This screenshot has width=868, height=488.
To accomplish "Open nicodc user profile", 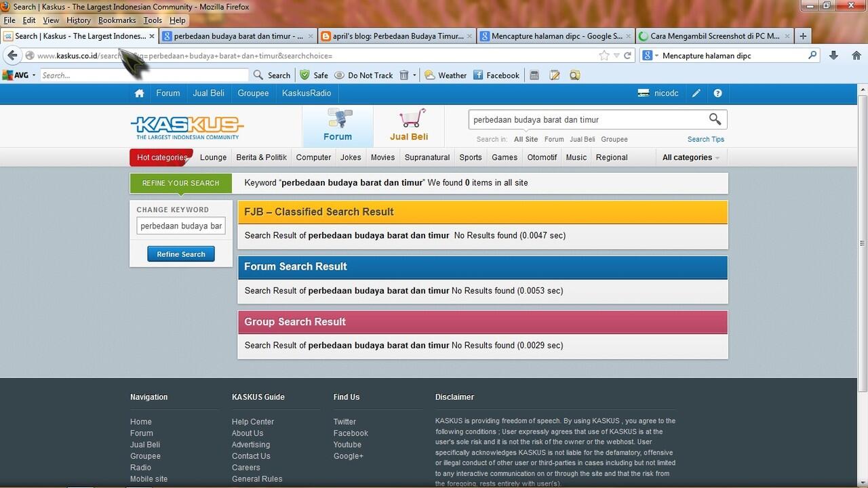I will 658,94.
